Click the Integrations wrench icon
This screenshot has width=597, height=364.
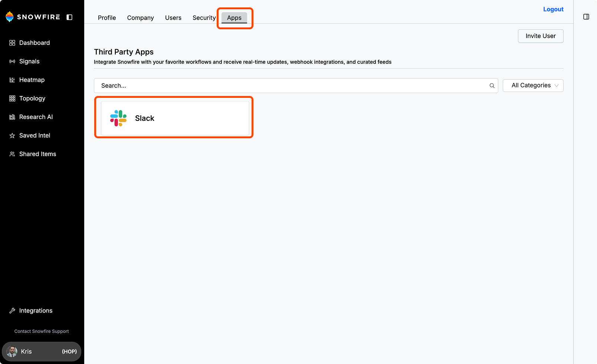click(x=12, y=311)
